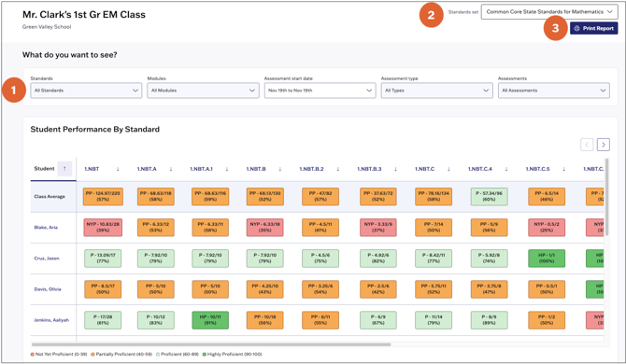Open student Jenkins, Aaliyah link

point(51,320)
